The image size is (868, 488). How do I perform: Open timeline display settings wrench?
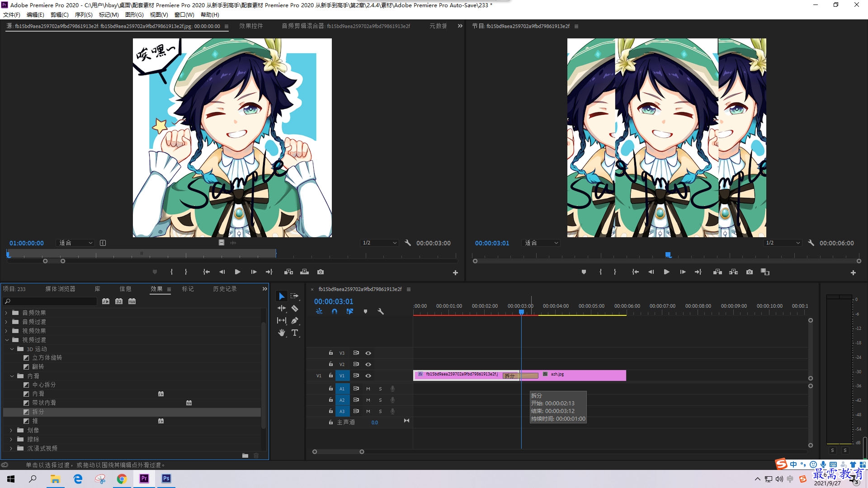(381, 311)
